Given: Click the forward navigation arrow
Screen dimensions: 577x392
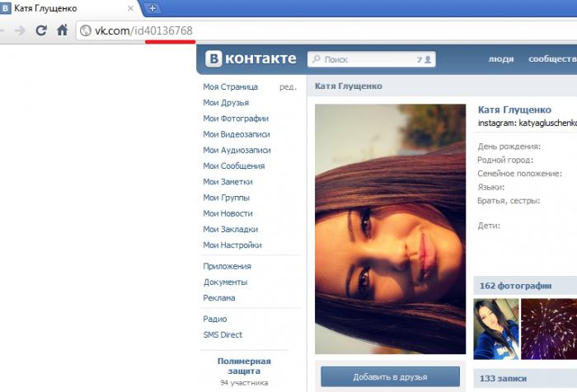Looking at the screenshot, I should click(x=20, y=30).
